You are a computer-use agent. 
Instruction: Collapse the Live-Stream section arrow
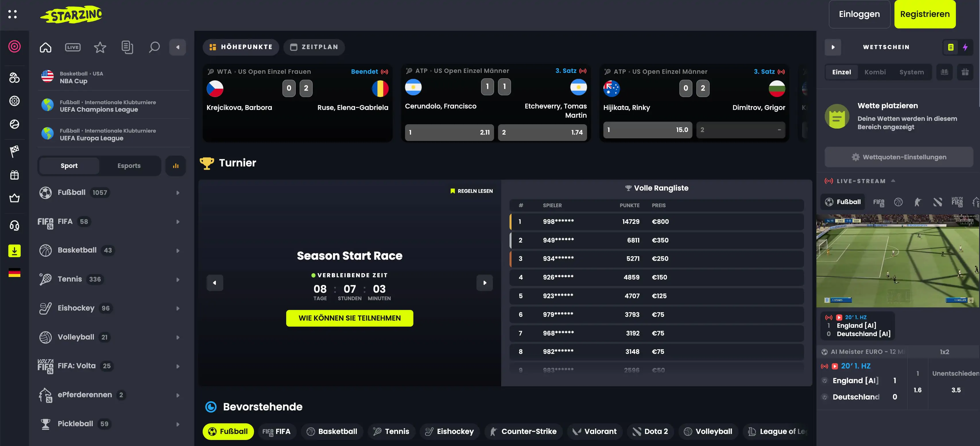[x=893, y=181]
